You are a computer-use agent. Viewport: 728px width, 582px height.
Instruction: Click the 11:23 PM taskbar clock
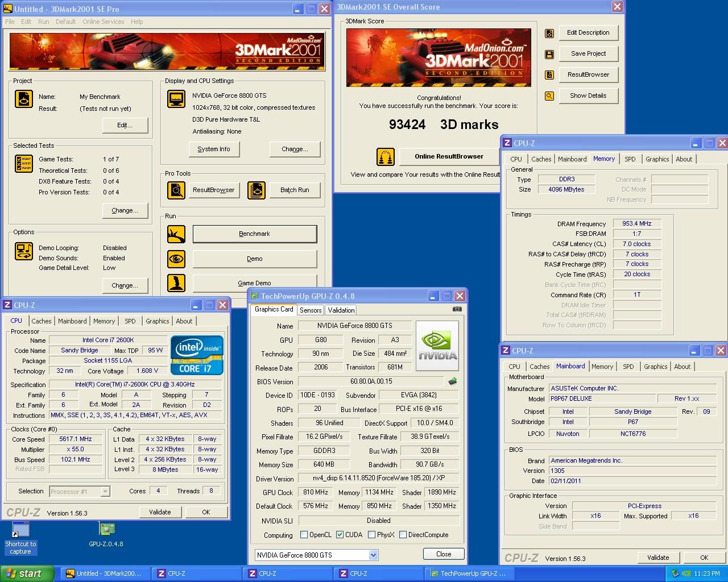coord(708,573)
